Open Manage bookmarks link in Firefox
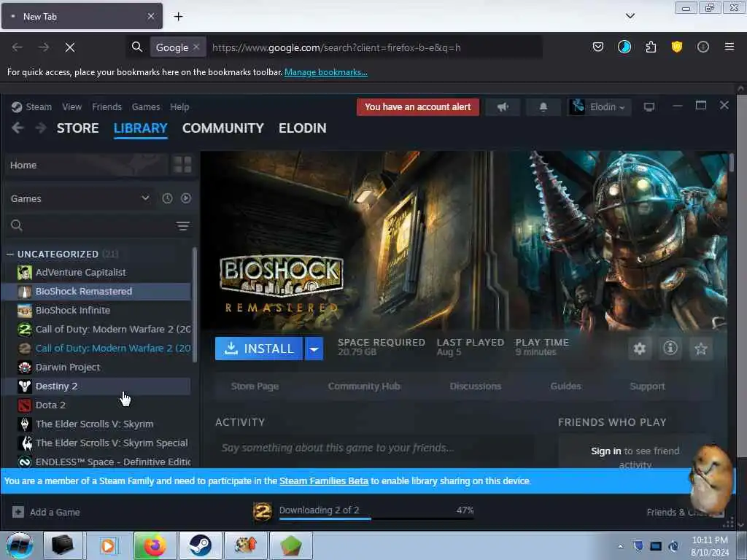This screenshot has width=747, height=560. tap(326, 72)
